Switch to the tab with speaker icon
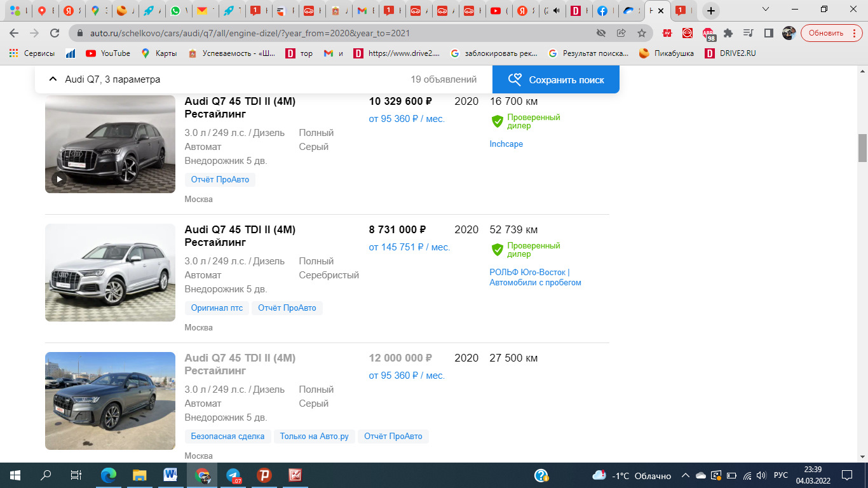Image resolution: width=868 pixels, height=488 pixels. coord(552,11)
